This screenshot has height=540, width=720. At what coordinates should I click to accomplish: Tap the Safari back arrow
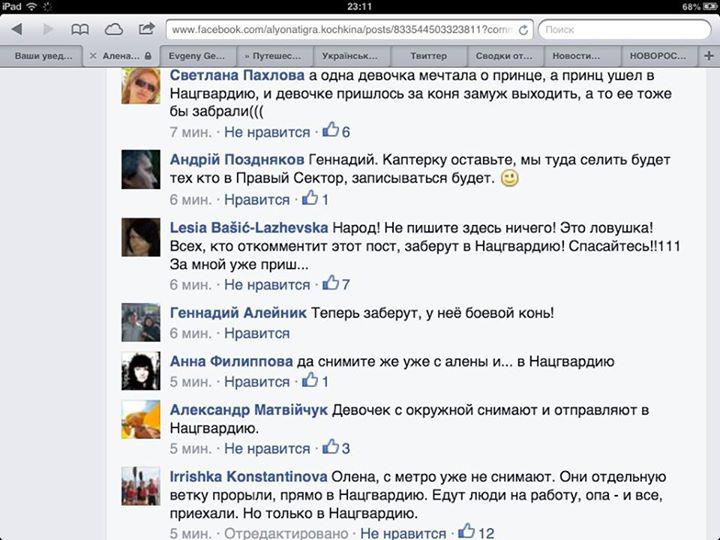coord(17,29)
